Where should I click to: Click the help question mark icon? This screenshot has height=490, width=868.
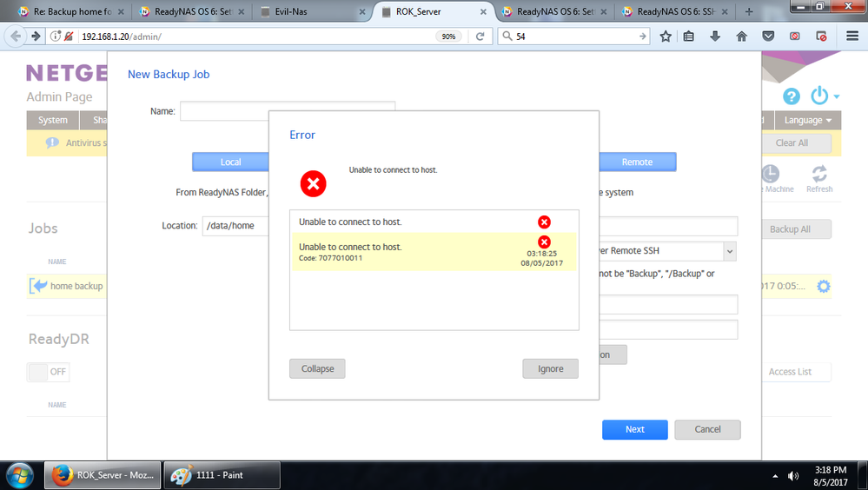pyautogui.click(x=791, y=96)
